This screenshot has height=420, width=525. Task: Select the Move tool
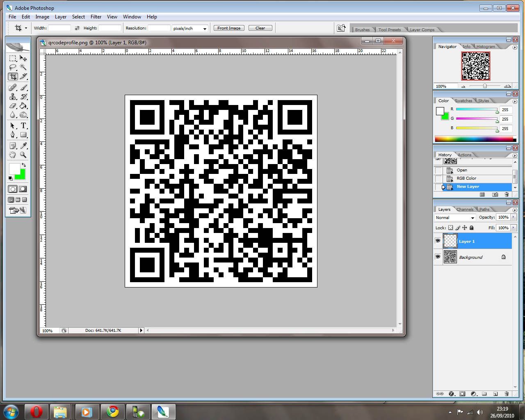23,58
